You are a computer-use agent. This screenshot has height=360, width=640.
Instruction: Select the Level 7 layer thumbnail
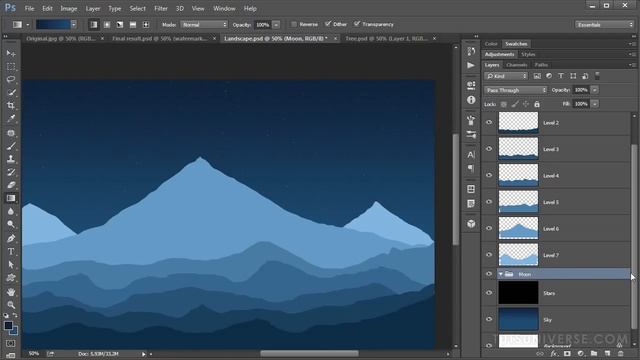coord(518,255)
